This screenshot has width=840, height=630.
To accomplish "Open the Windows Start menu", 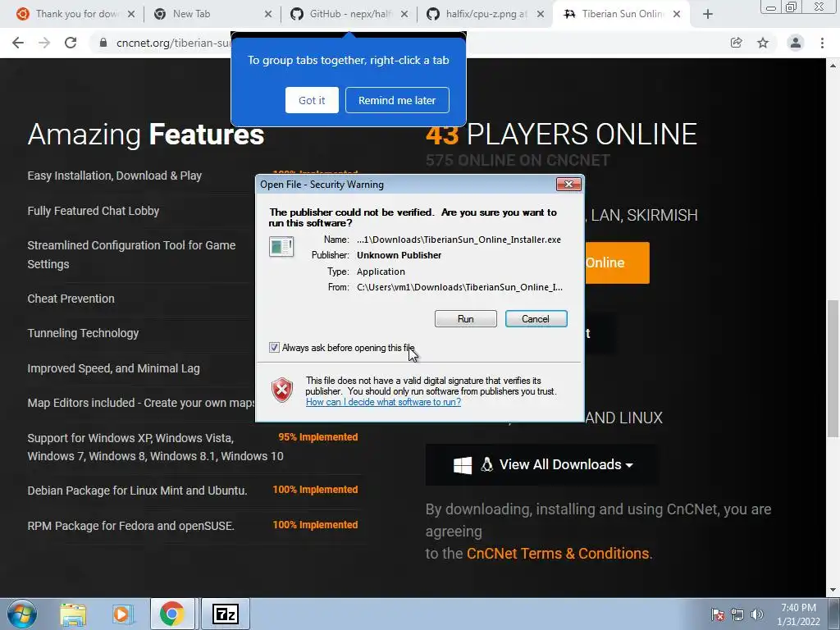I will [x=22, y=614].
